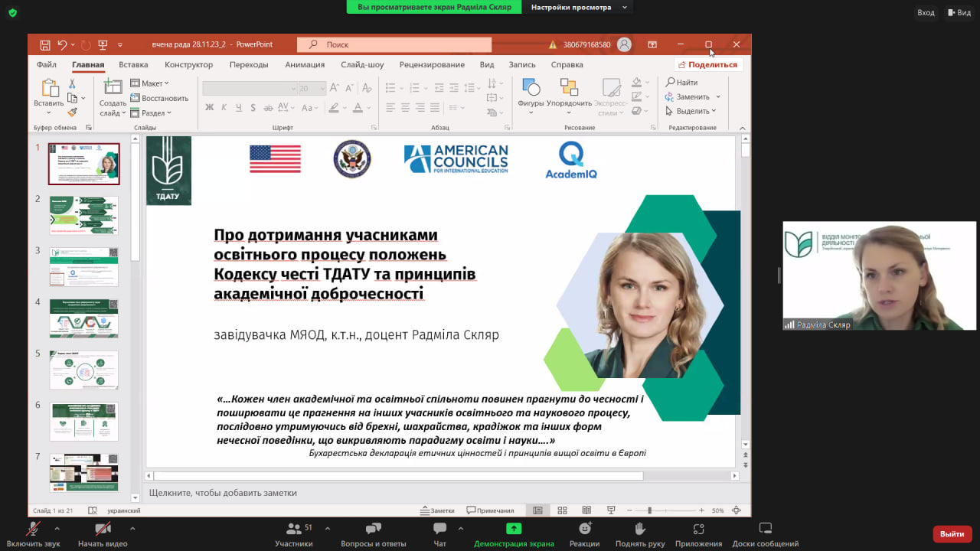Open the Конструктор design tab
980x551 pixels.
(x=188, y=65)
